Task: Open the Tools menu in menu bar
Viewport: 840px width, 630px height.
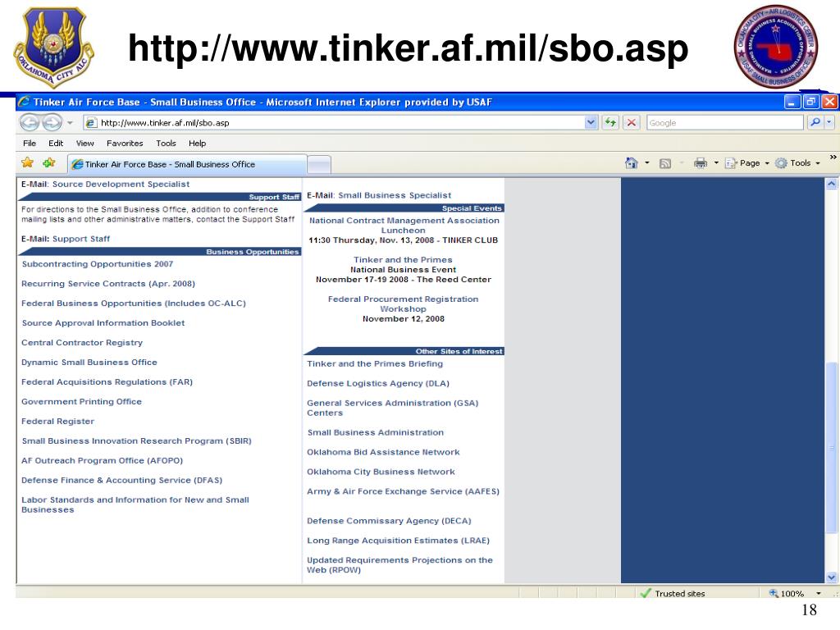Action: [166, 143]
